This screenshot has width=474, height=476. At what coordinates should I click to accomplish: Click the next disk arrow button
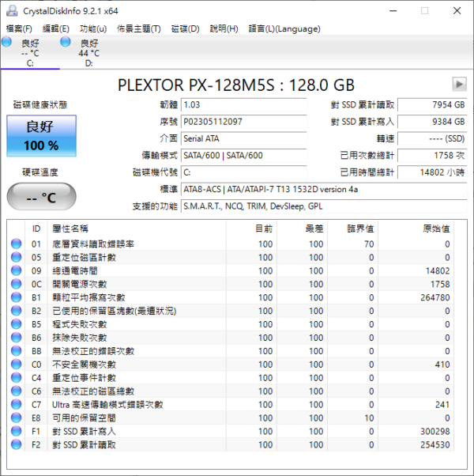[459, 84]
